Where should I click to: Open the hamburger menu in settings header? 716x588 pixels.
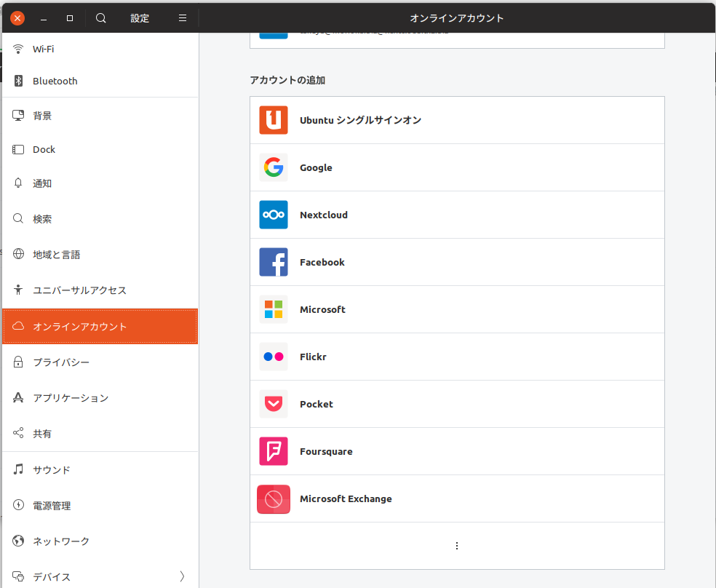pos(183,18)
